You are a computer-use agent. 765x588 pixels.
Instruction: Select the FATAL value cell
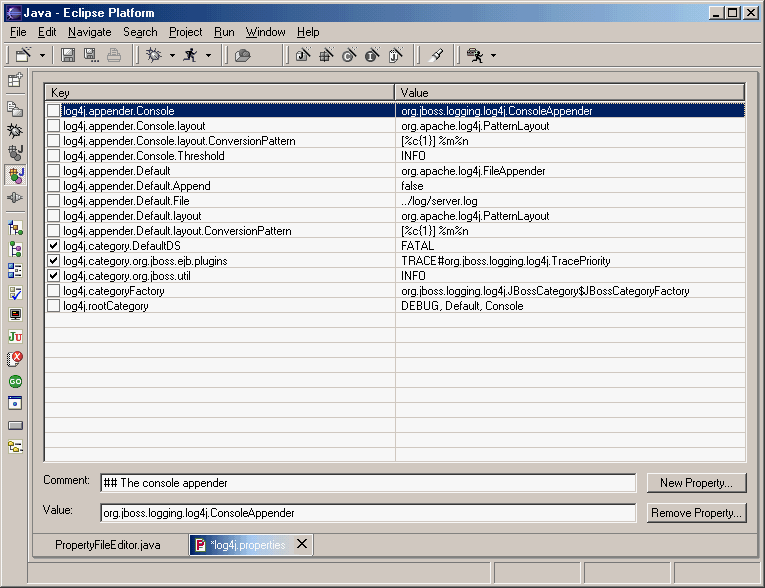tap(570, 246)
